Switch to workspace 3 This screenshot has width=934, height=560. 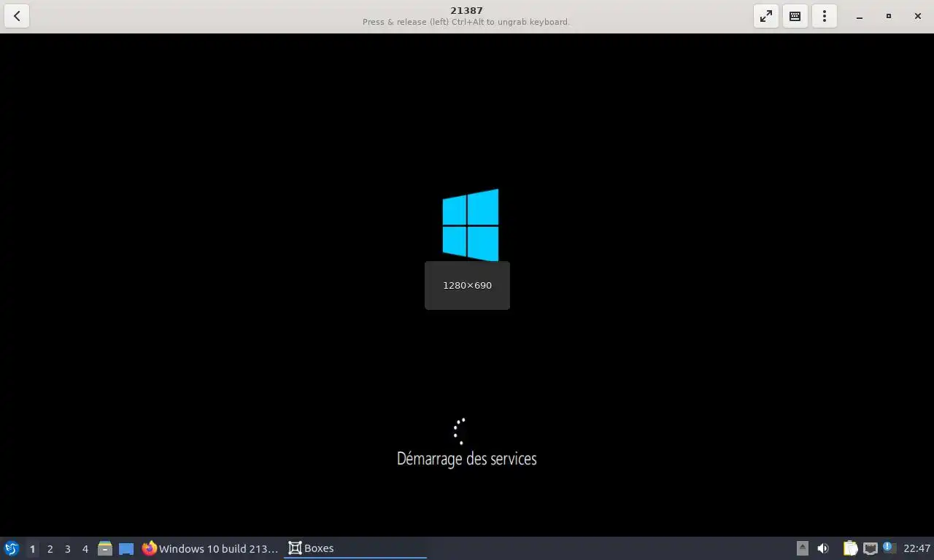pyautogui.click(x=67, y=548)
